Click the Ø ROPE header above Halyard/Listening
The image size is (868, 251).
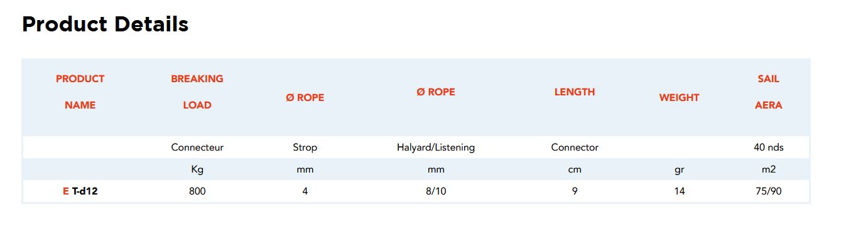click(436, 92)
